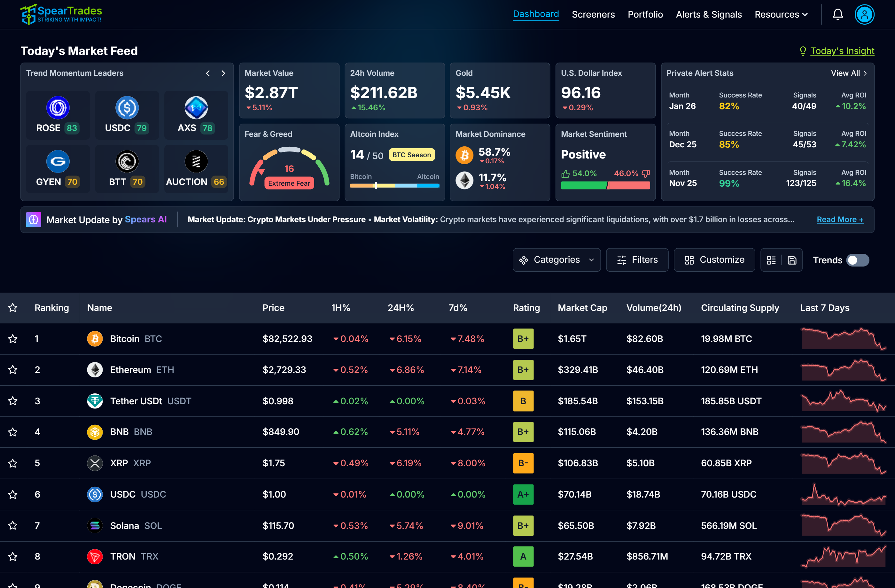Select the ROSE trend leader coin icon

click(58, 108)
